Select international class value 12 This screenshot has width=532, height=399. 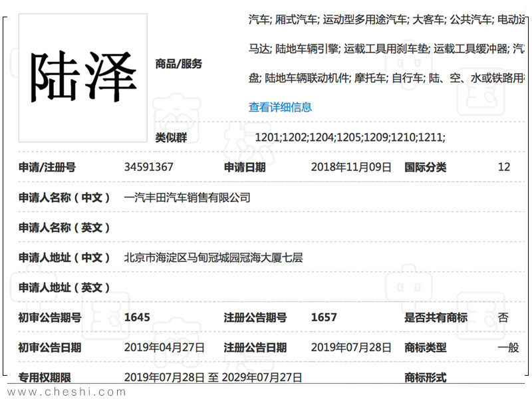click(504, 167)
